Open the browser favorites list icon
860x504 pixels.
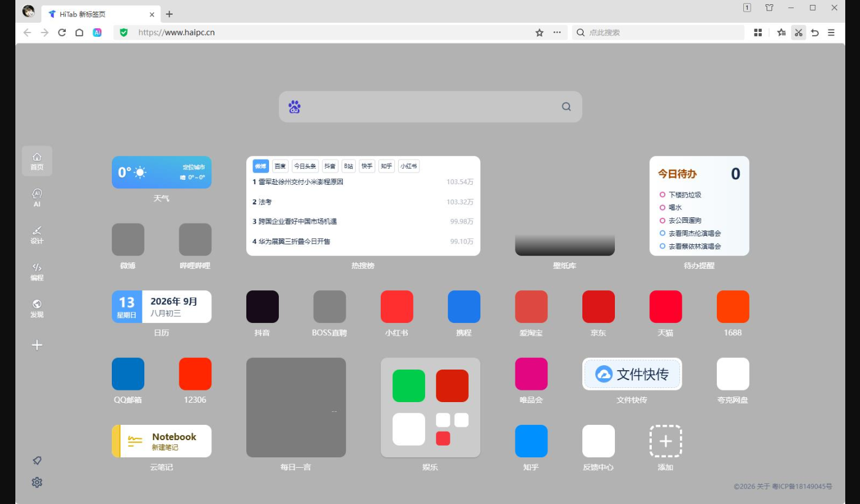781,33
